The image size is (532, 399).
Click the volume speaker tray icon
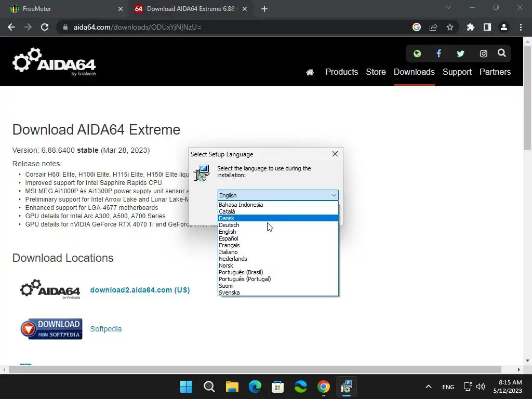pyautogui.click(x=481, y=387)
